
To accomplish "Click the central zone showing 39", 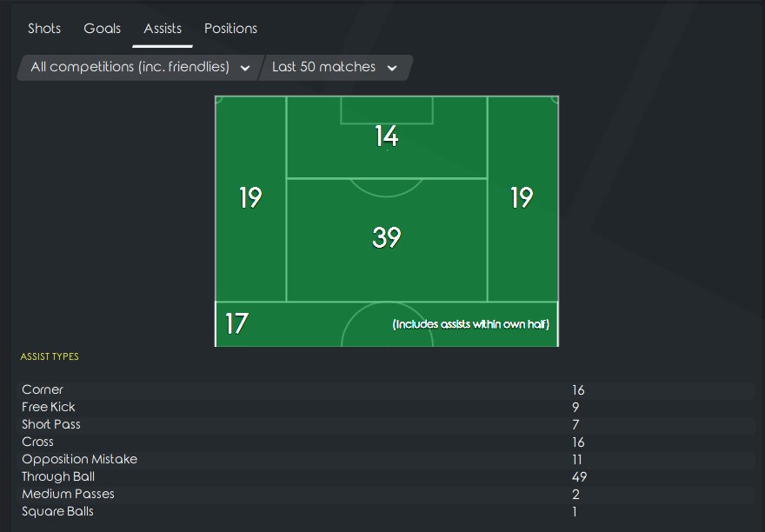I will [386, 238].
